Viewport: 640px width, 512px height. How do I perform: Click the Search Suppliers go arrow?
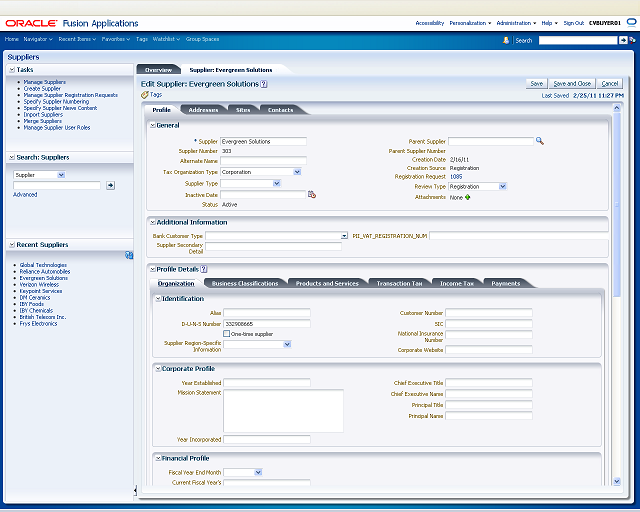point(110,185)
